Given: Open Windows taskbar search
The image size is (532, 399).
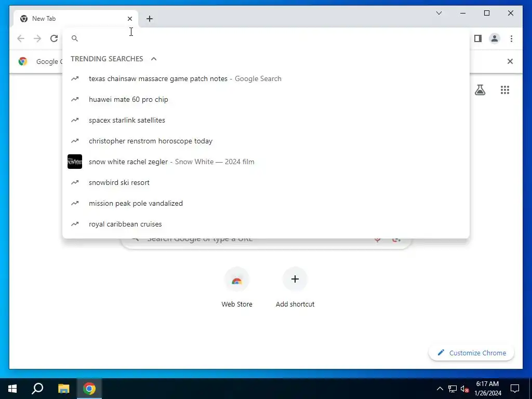Looking at the screenshot, I should 37,389.
